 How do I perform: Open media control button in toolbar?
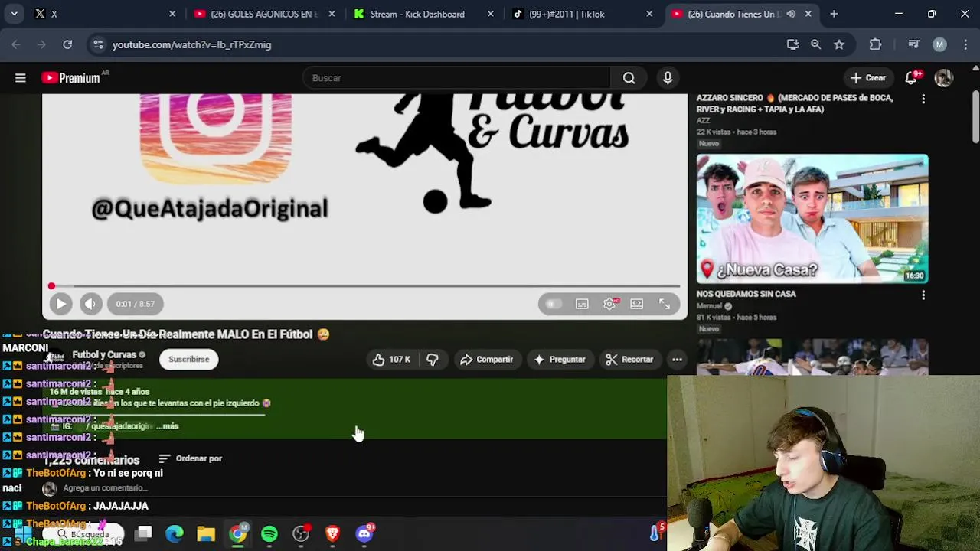[x=913, y=44]
